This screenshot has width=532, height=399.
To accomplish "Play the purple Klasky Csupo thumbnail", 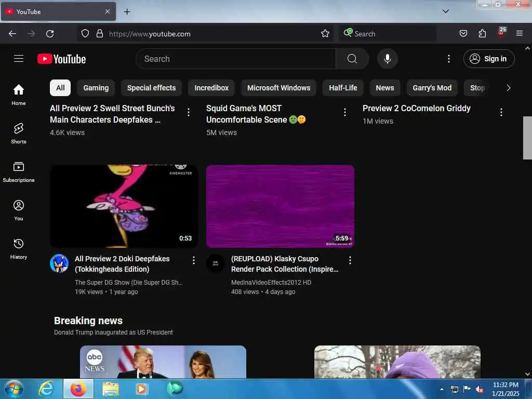I will point(280,206).
